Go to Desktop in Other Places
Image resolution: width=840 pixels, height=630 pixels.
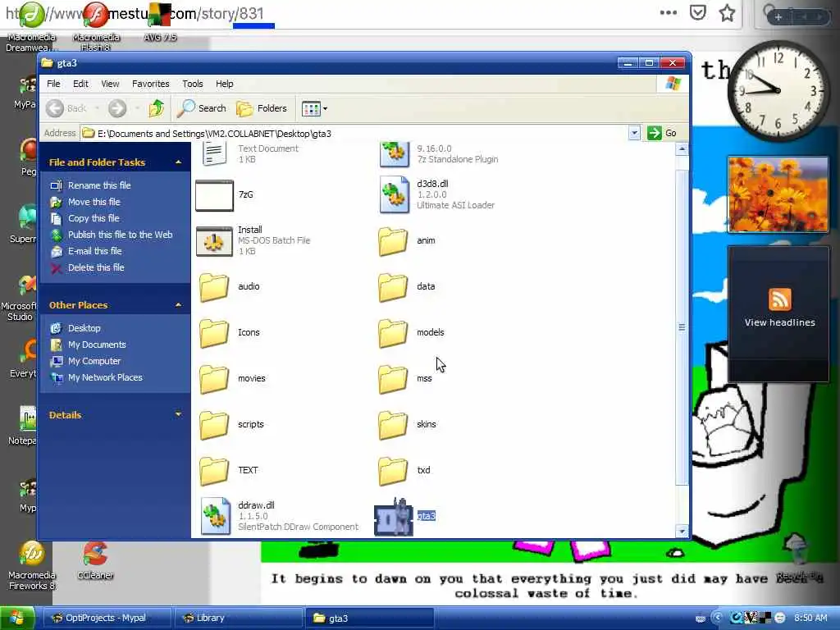84,328
